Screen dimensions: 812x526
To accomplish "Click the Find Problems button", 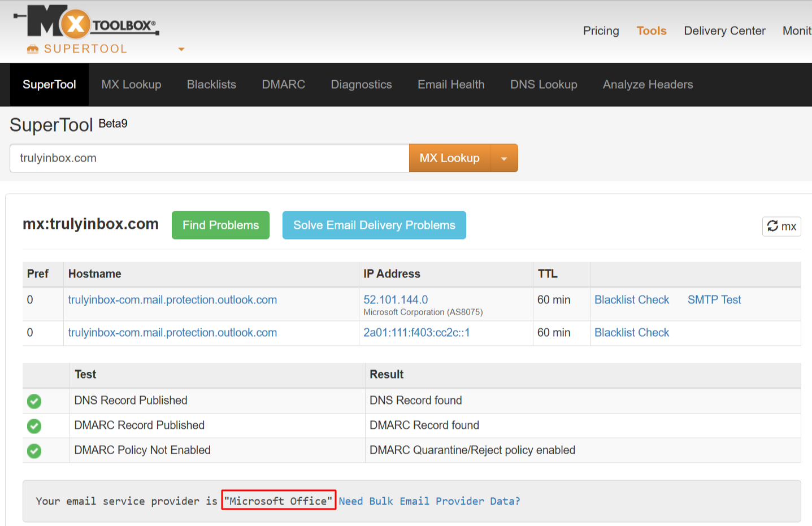I will pos(221,225).
